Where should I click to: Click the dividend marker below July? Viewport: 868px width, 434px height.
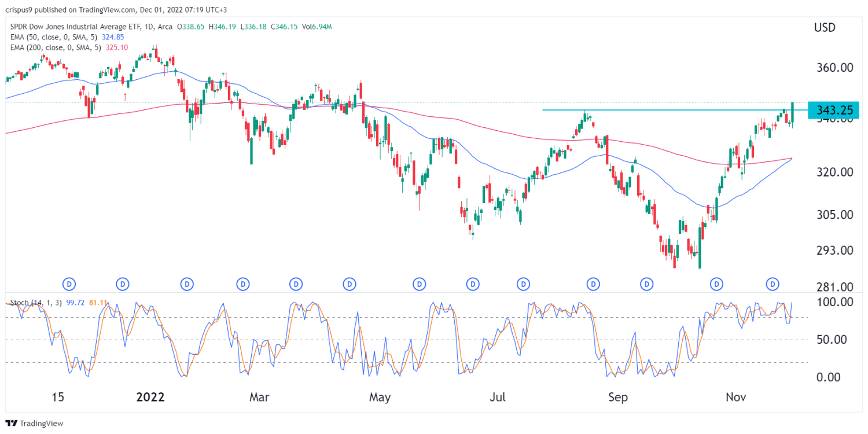[x=473, y=284]
